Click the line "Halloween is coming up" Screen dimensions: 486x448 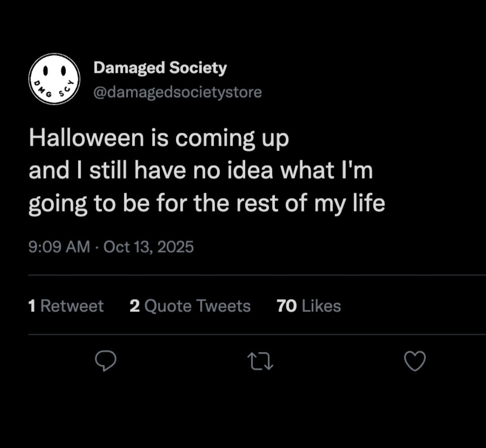pyautogui.click(x=158, y=139)
